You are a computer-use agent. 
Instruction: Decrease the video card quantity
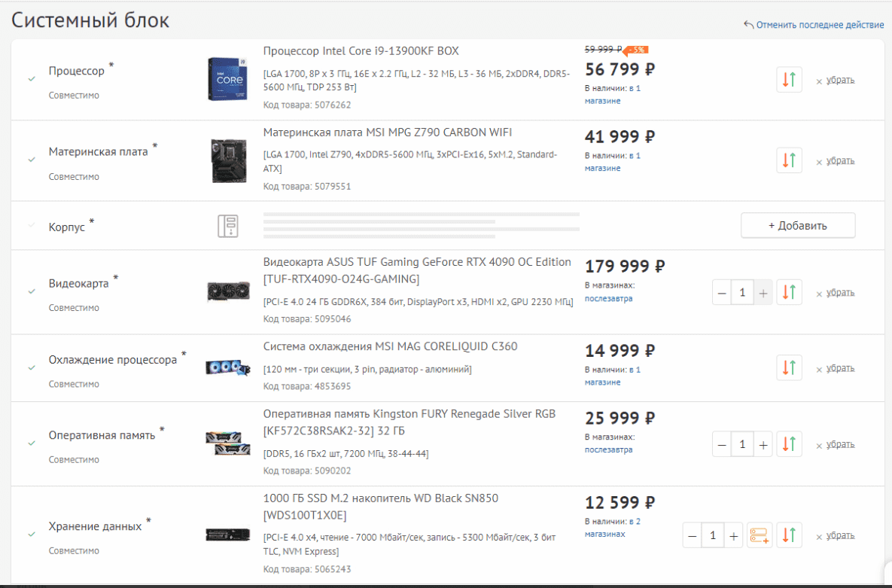[722, 292]
